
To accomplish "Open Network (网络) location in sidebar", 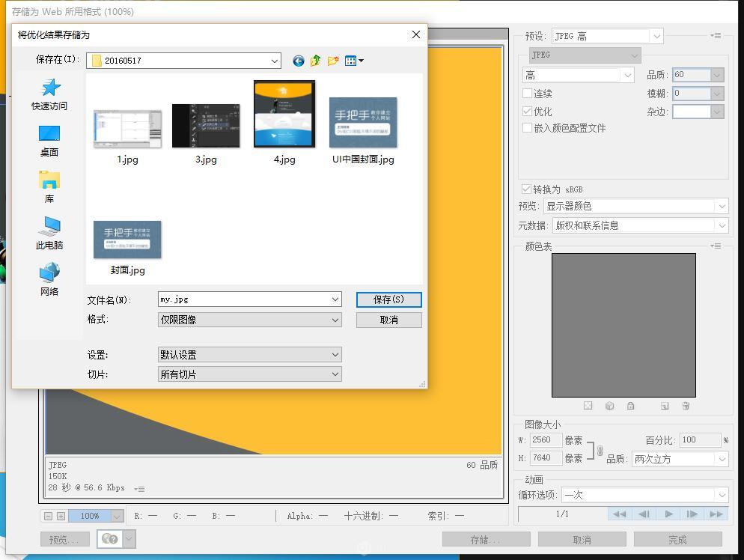I will pos(49,279).
